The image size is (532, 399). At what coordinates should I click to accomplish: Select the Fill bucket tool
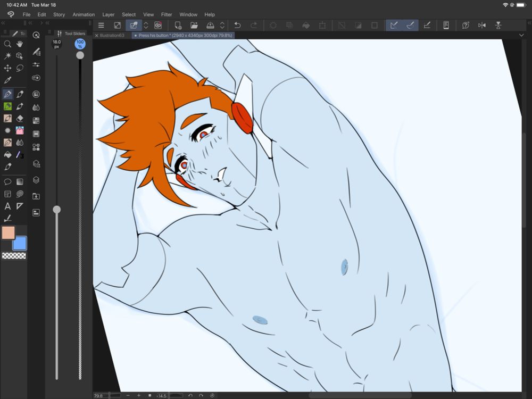[7, 155]
